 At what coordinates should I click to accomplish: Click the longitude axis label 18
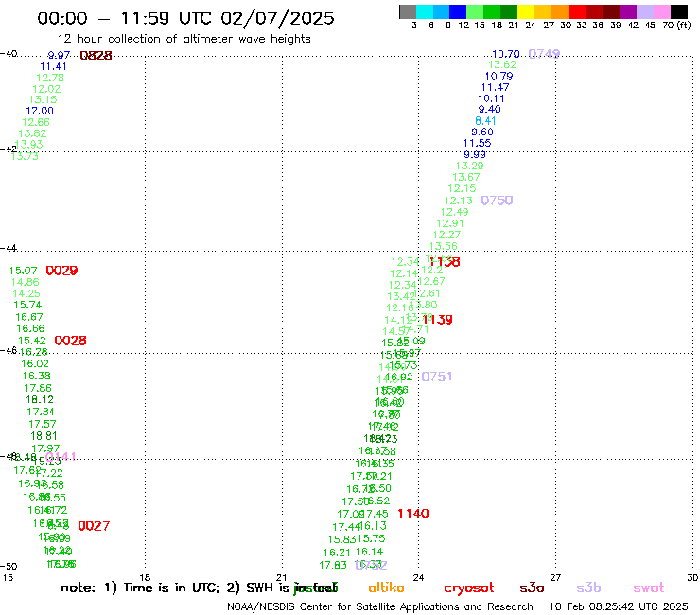pyautogui.click(x=145, y=577)
